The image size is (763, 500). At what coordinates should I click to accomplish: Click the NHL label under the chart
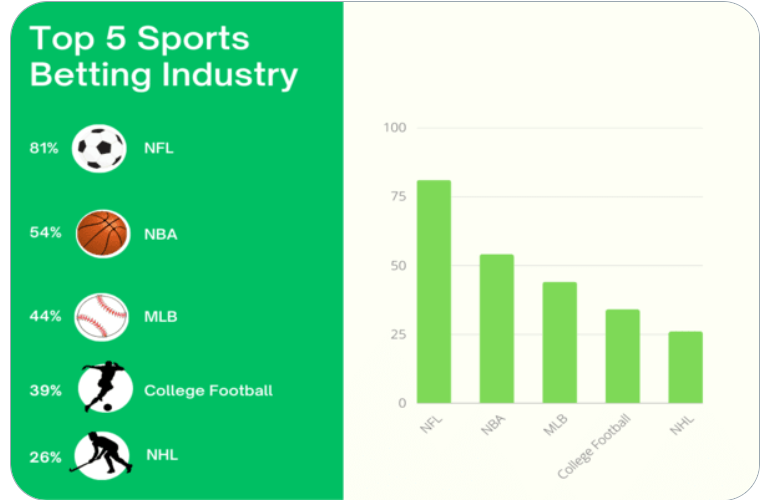(682, 426)
